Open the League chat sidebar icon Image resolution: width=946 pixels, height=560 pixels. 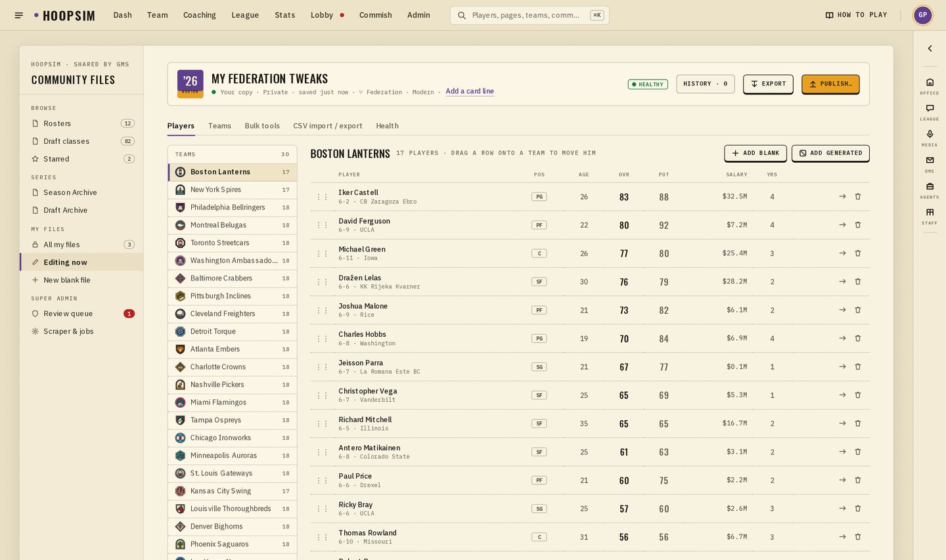point(930,112)
